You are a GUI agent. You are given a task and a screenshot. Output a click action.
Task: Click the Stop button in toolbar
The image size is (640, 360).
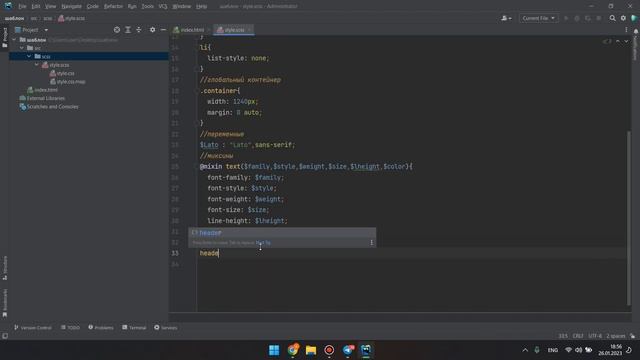(598, 18)
